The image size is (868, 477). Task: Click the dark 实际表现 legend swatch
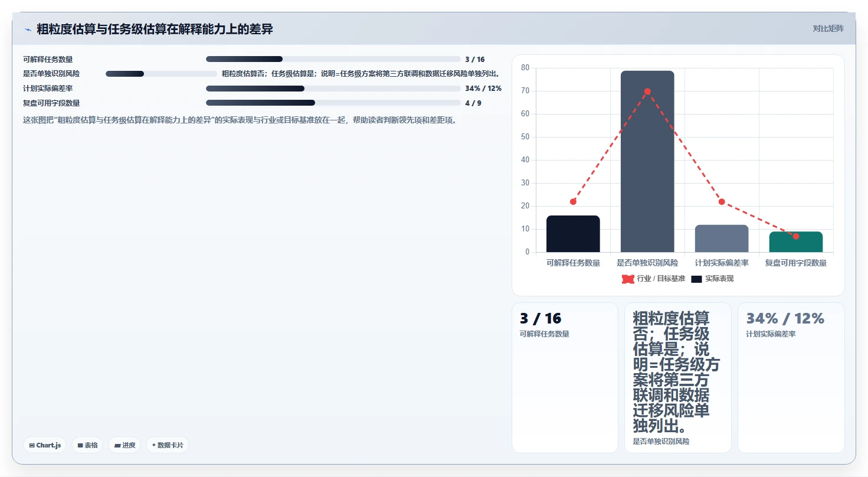(696, 279)
